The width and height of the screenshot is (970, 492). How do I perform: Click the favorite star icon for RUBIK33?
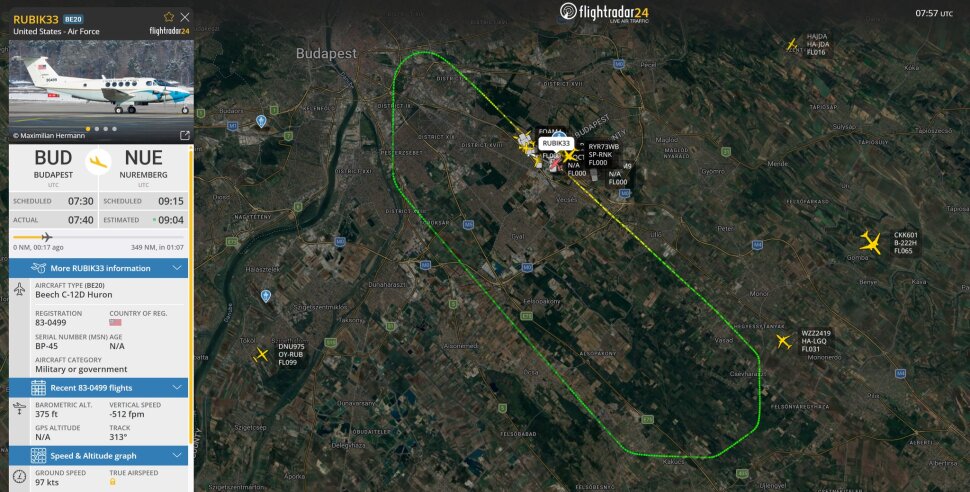[168, 17]
